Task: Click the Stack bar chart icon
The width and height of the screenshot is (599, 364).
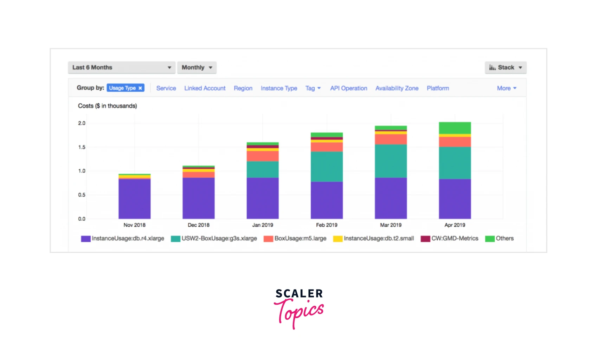Action: [x=492, y=67]
